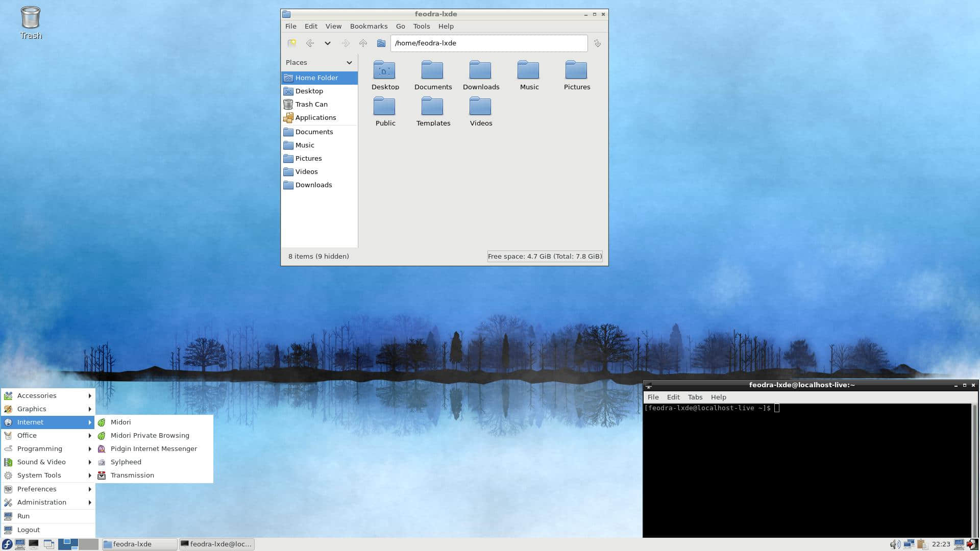980x551 pixels.
Task: Open Pidgin Internet Messenger
Action: (x=154, y=449)
